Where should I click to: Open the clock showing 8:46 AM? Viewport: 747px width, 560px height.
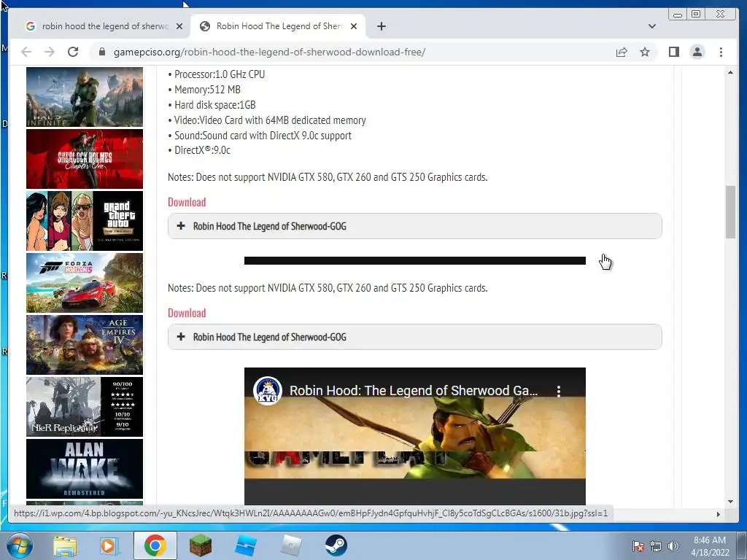pyautogui.click(x=710, y=545)
